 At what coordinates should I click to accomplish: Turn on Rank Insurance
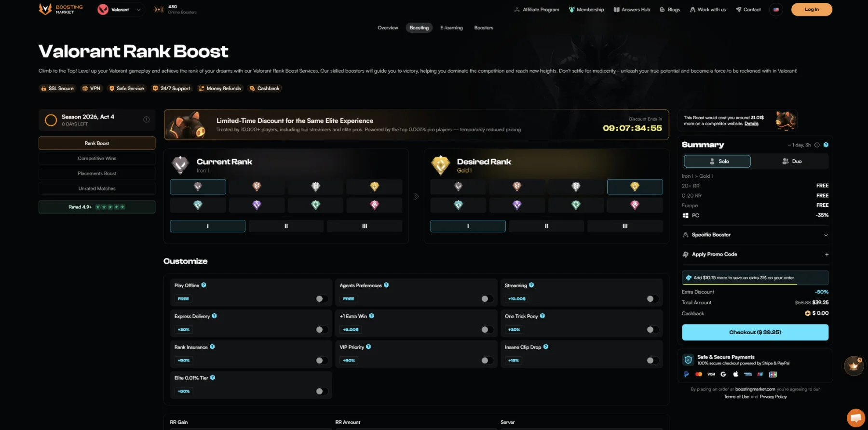coord(322,361)
